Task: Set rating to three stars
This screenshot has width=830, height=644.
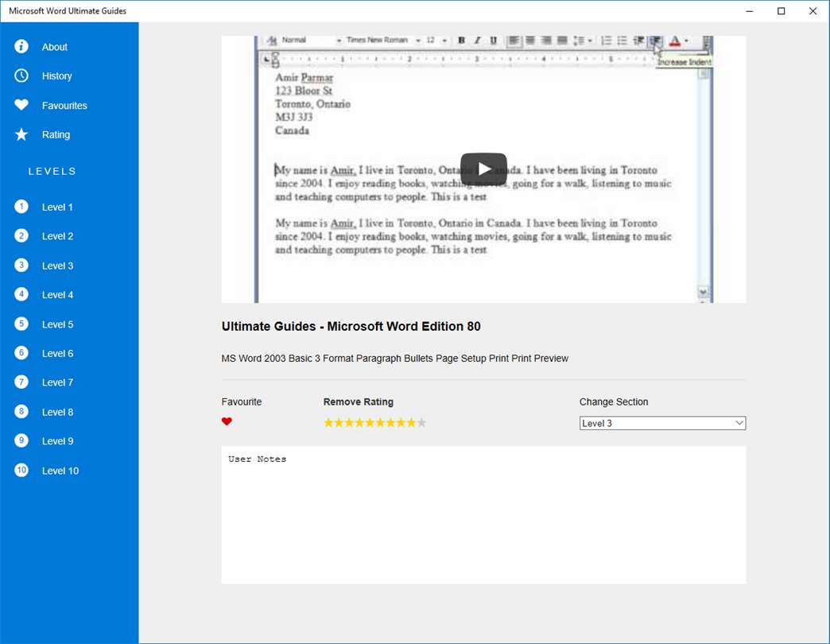Action: click(349, 422)
